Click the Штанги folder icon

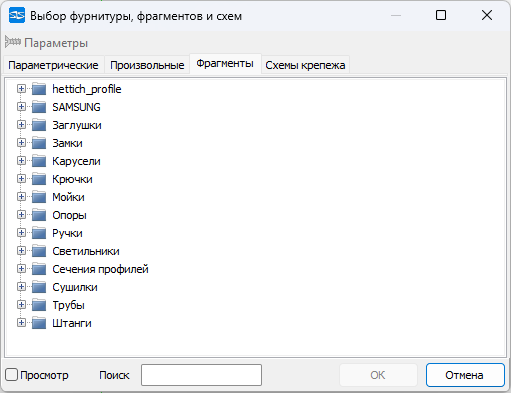point(39,323)
